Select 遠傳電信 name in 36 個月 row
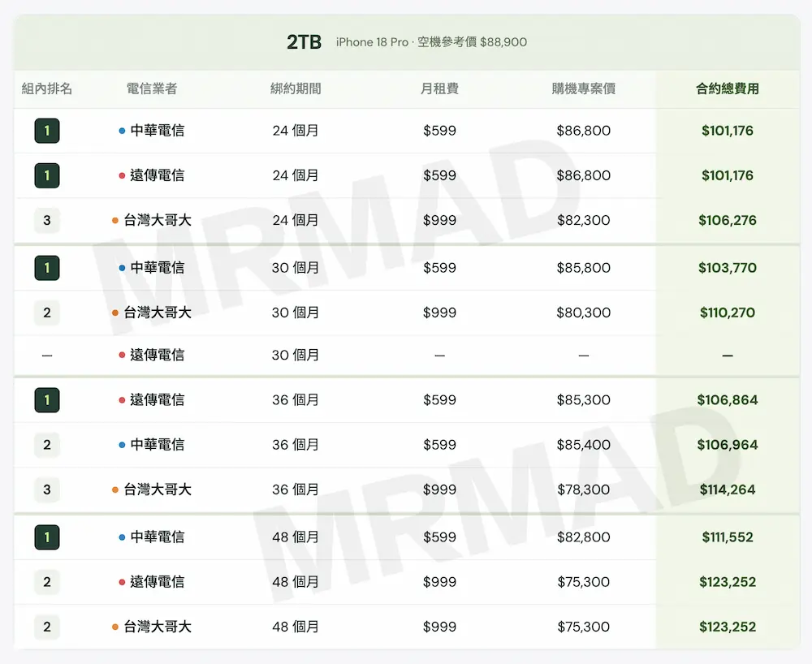812x664 pixels. tap(158, 400)
